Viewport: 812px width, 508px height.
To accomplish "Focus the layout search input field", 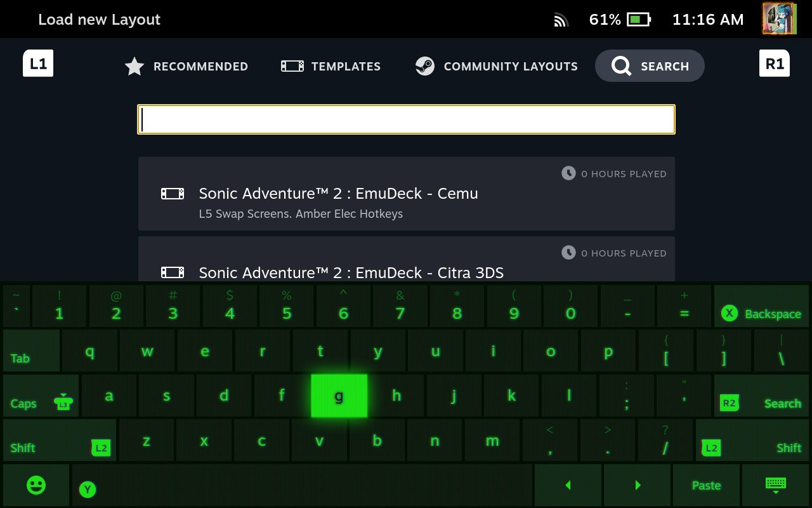I will [406, 119].
